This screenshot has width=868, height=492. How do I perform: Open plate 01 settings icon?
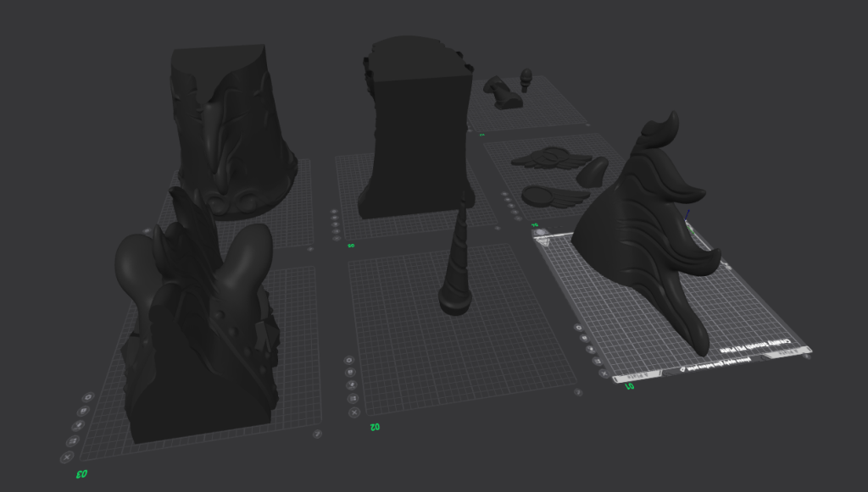pos(579,327)
